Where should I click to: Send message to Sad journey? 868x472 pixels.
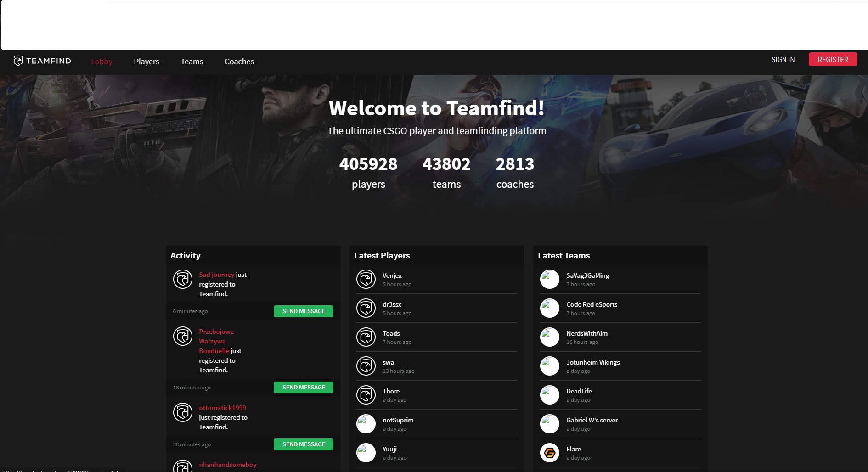304,311
